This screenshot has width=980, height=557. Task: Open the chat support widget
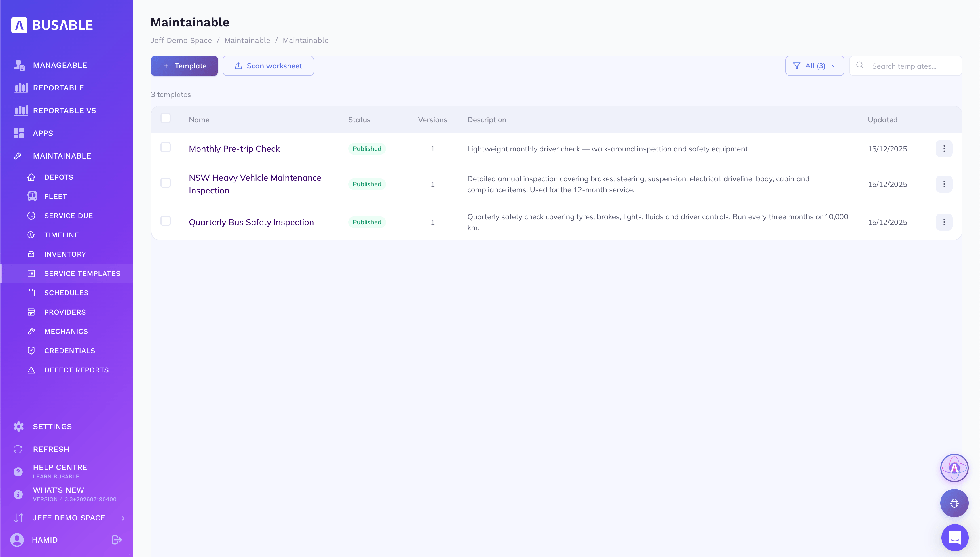(955, 537)
